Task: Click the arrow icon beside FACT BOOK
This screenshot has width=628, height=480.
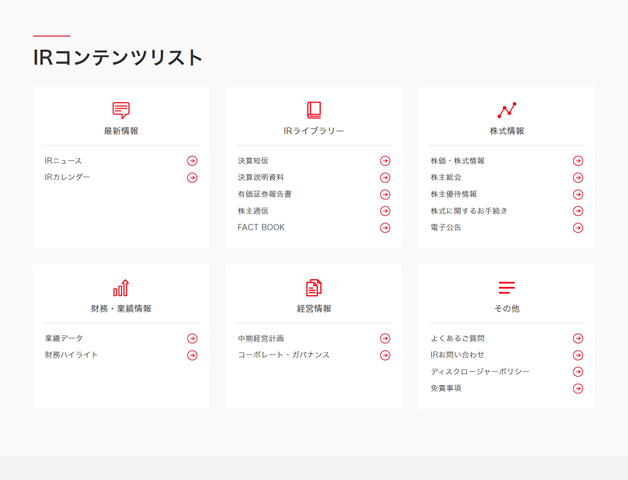Action: pos(385,228)
